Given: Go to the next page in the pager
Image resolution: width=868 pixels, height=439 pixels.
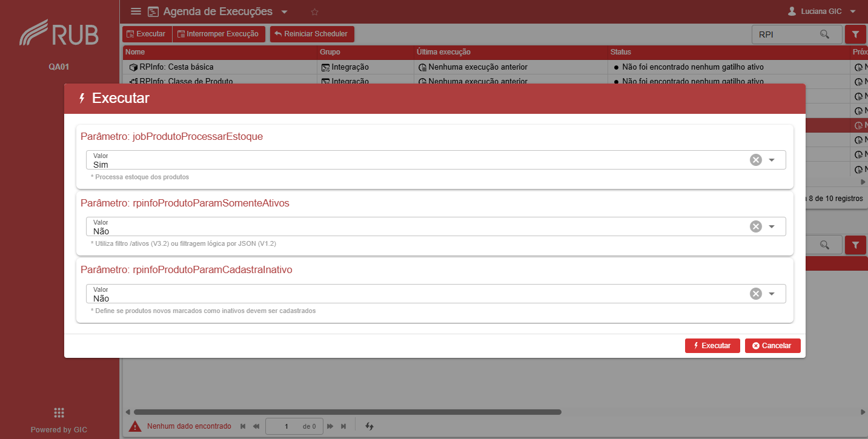Looking at the screenshot, I should click(331, 426).
